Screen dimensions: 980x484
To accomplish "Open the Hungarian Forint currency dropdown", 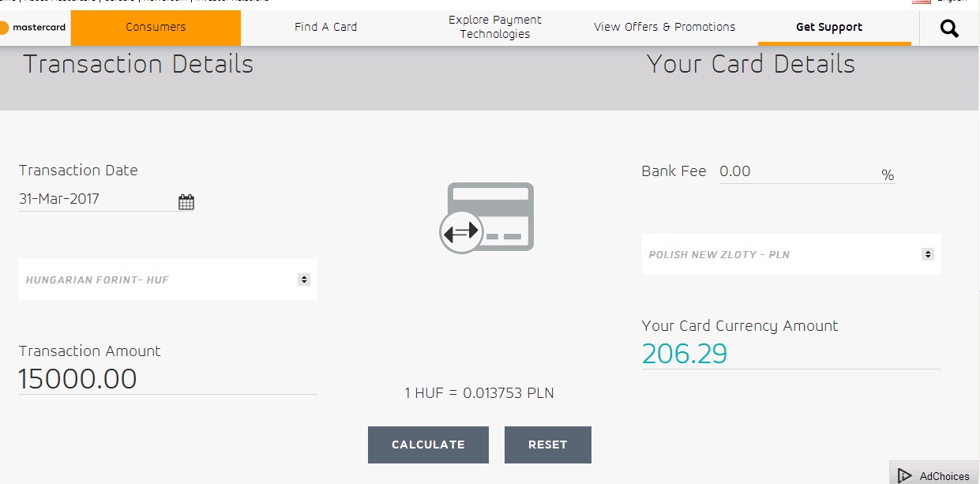I will click(x=167, y=280).
